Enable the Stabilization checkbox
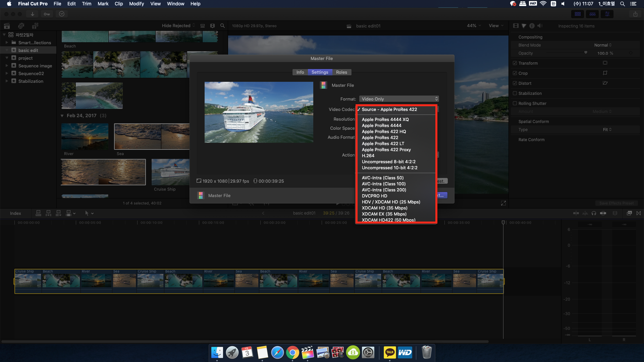 [515, 93]
